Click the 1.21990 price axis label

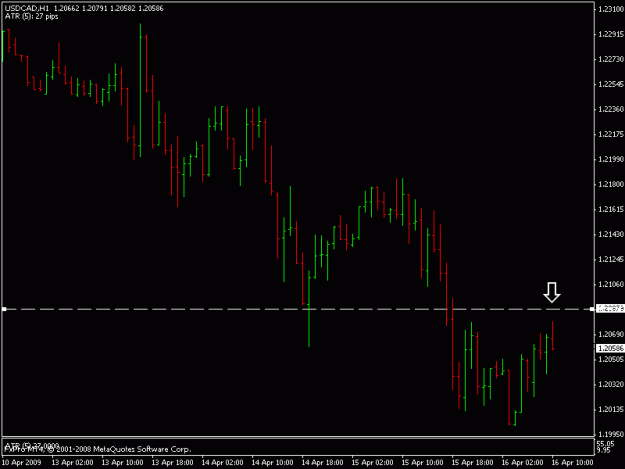tap(611, 159)
